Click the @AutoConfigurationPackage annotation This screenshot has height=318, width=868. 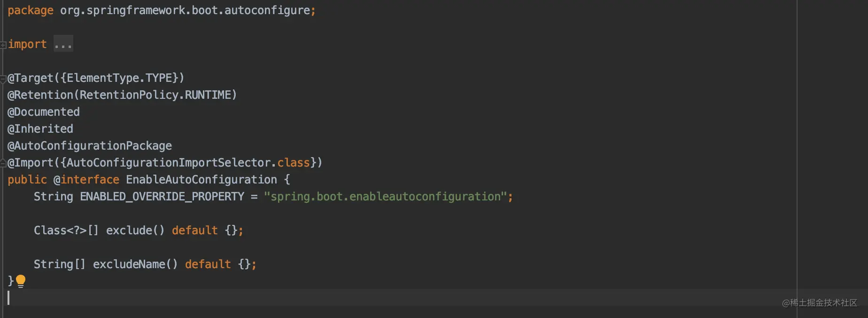pos(90,146)
